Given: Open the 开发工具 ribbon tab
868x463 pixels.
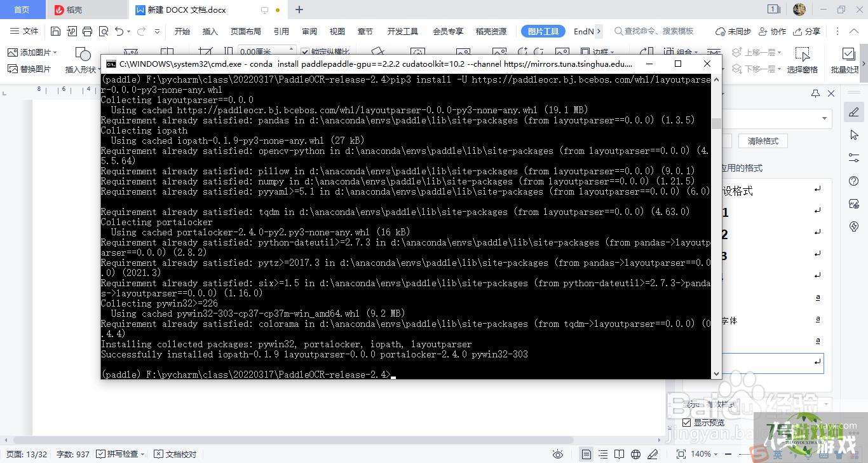Looking at the screenshot, I should [x=403, y=31].
